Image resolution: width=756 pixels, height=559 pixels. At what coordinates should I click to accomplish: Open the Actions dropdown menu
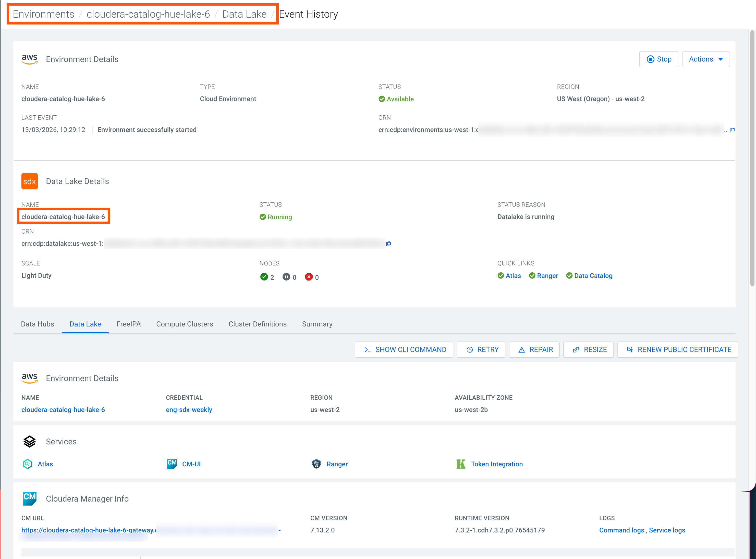(x=705, y=59)
